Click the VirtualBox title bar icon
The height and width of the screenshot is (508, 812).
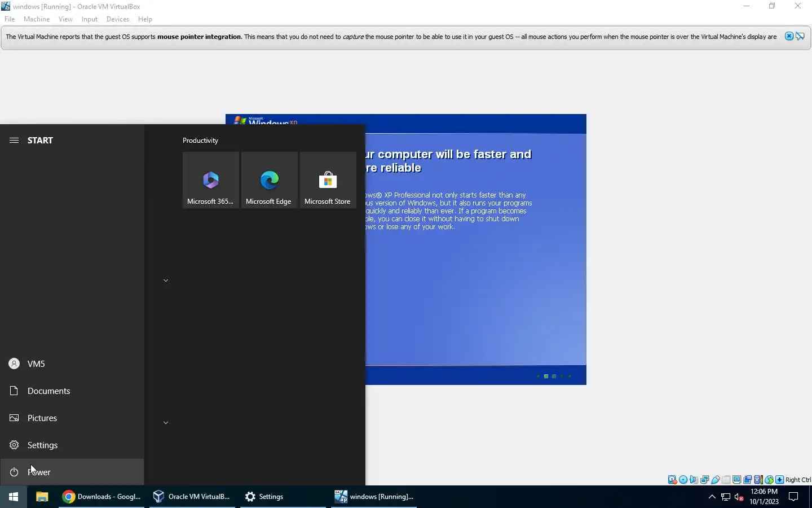pyautogui.click(x=6, y=6)
